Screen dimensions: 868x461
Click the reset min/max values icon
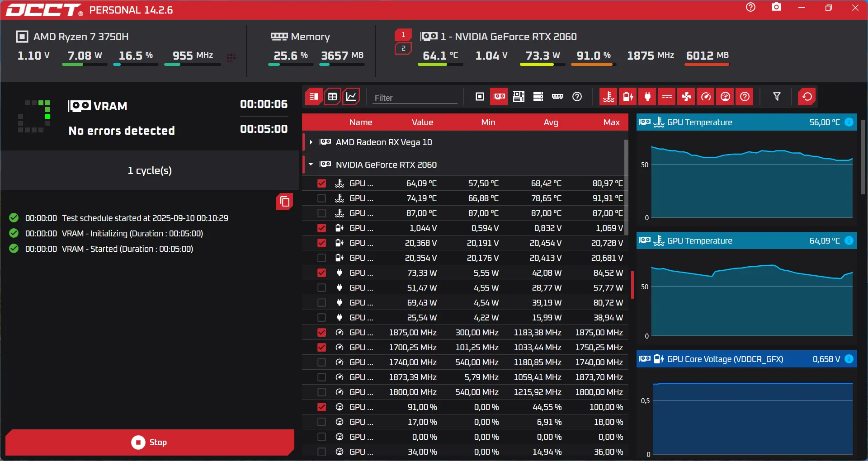click(x=807, y=97)
